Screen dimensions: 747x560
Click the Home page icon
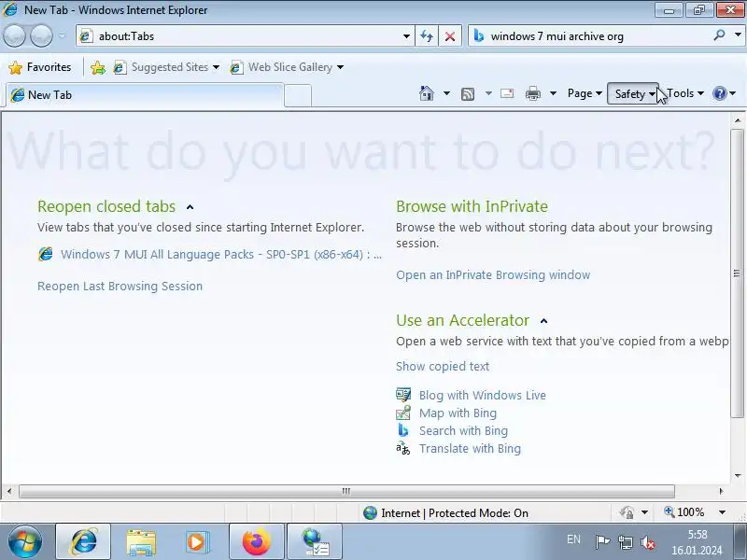pyautogui.click(x=427, y=93)
